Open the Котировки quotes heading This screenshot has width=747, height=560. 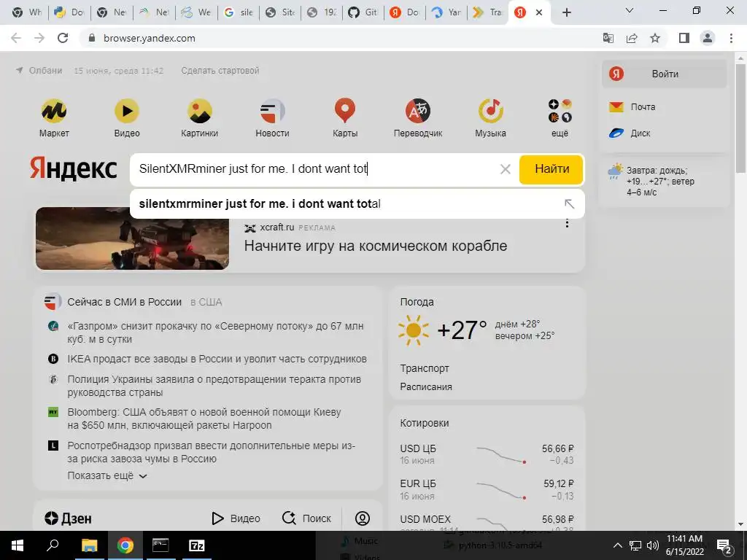(425, 423)
